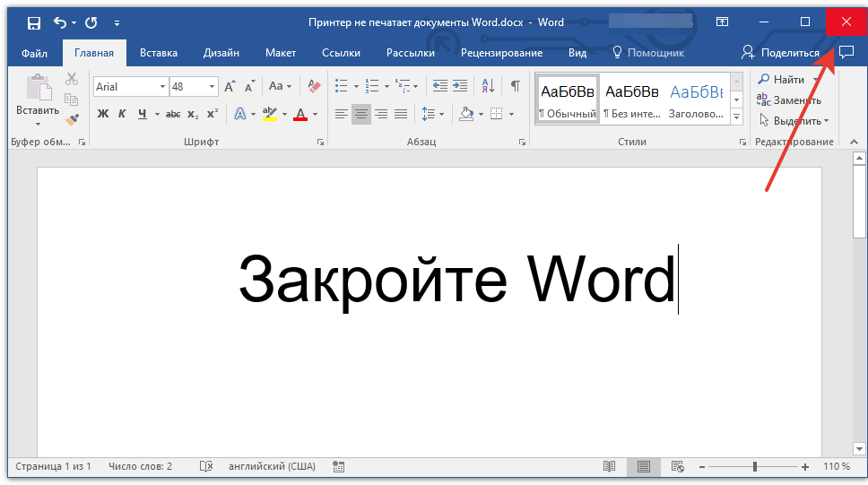Image resolution: width=868 pixels, height=485 pixels.
Task: Expand the Styles gallery more arrow
Action: 737,117
